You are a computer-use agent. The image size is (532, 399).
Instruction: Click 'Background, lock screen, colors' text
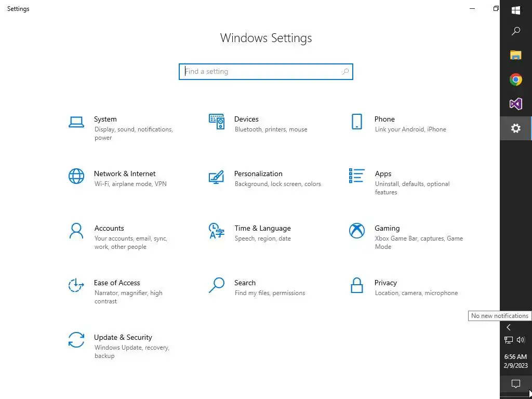tap(277, 184)
